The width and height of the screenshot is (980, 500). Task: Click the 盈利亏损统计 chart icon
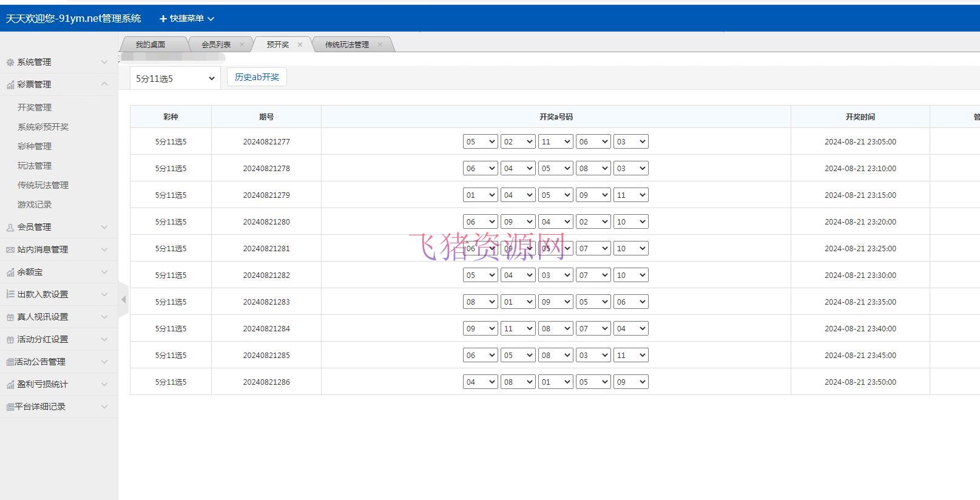tap(10, 385)
